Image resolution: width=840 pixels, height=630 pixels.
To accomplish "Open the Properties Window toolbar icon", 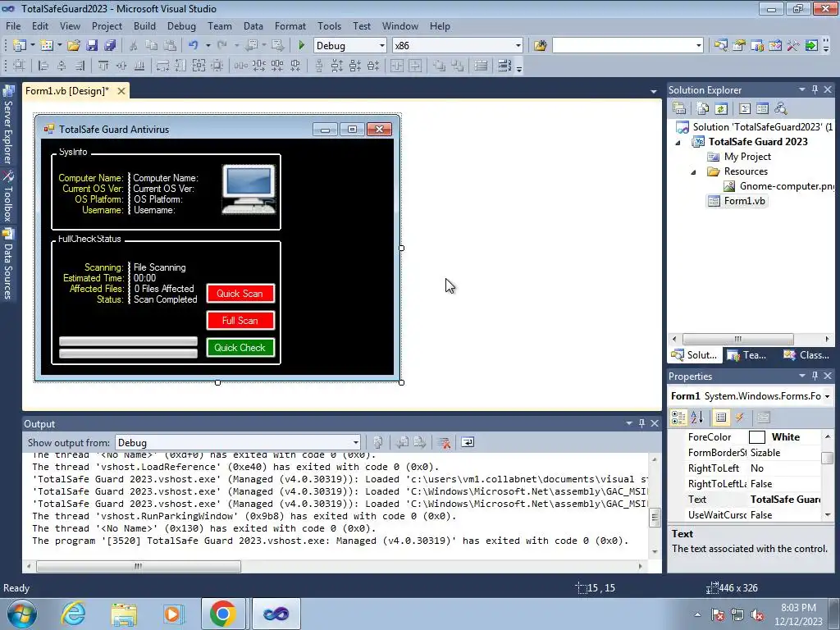I will (739, 46).
